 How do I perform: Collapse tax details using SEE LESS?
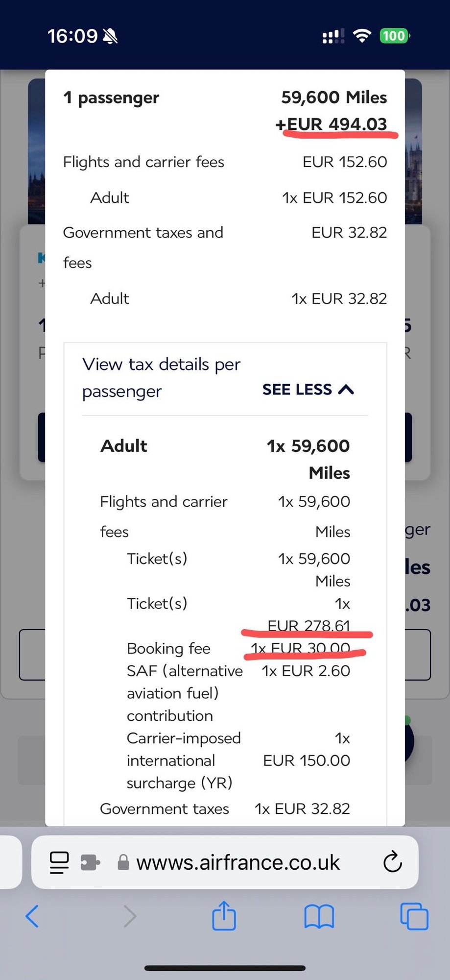tap(297, 390)
